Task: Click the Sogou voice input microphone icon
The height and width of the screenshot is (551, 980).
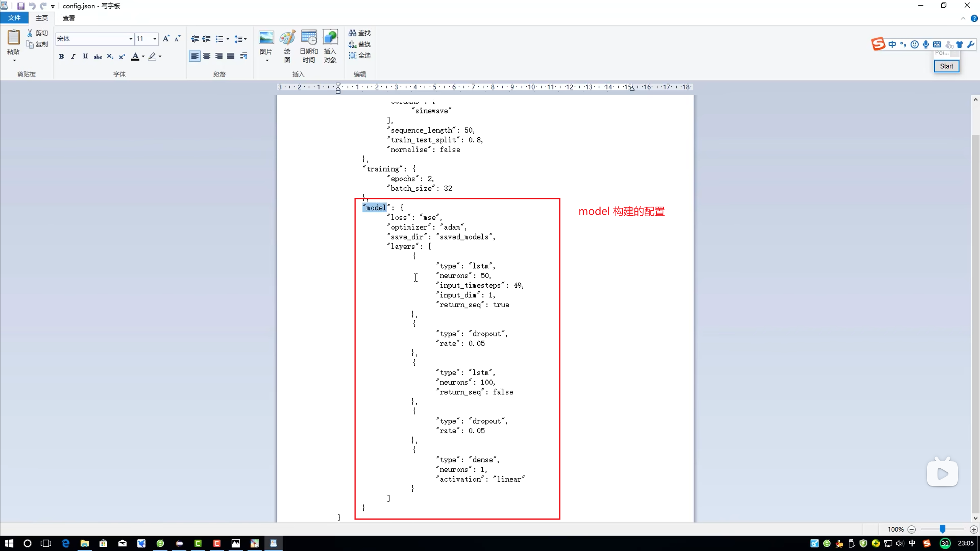Action: click(926, 44)
